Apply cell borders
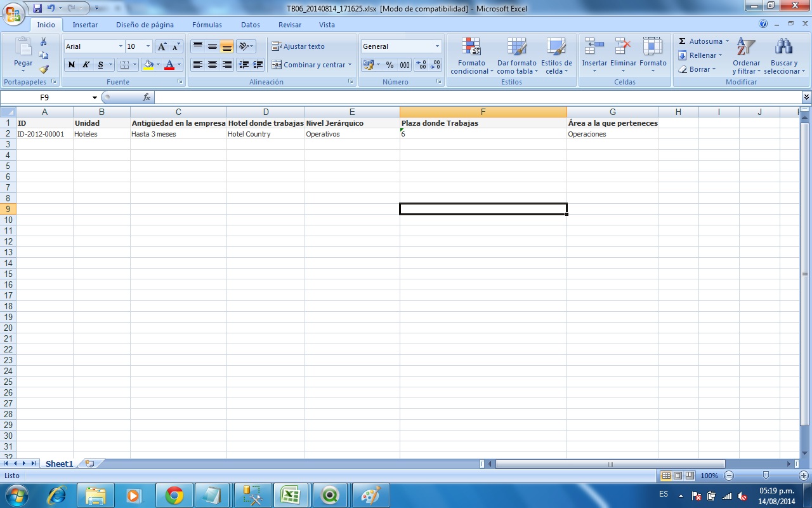 coord(124,65)
